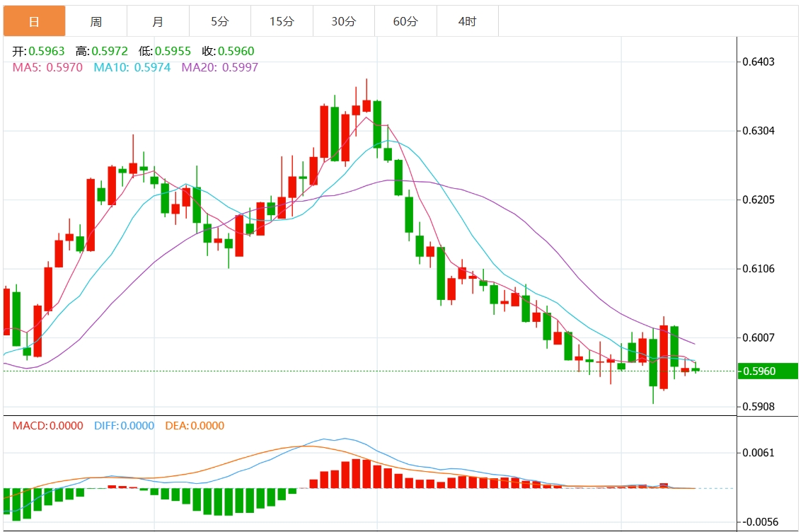Click the MA20: 0.5997 indicator label
Image resolution: width=808 pixels, height=532 pixels.
tap(219, 67)
